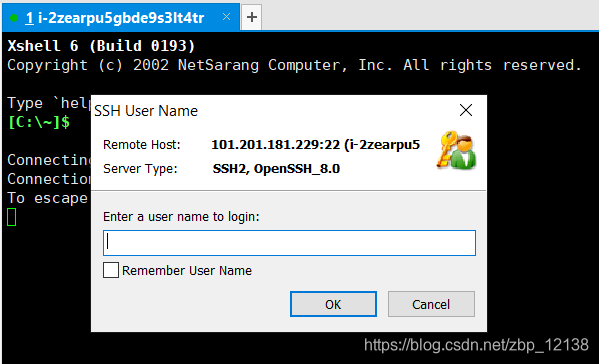This screenshot has width=599, height=364.
Task: Focus the user name login input field
Action: point(289,243)
